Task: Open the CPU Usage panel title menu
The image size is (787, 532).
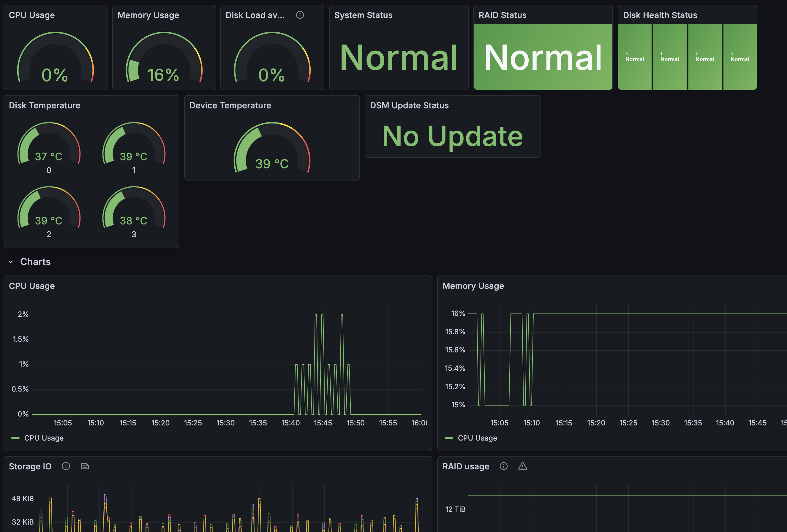Action: [32, 285]
